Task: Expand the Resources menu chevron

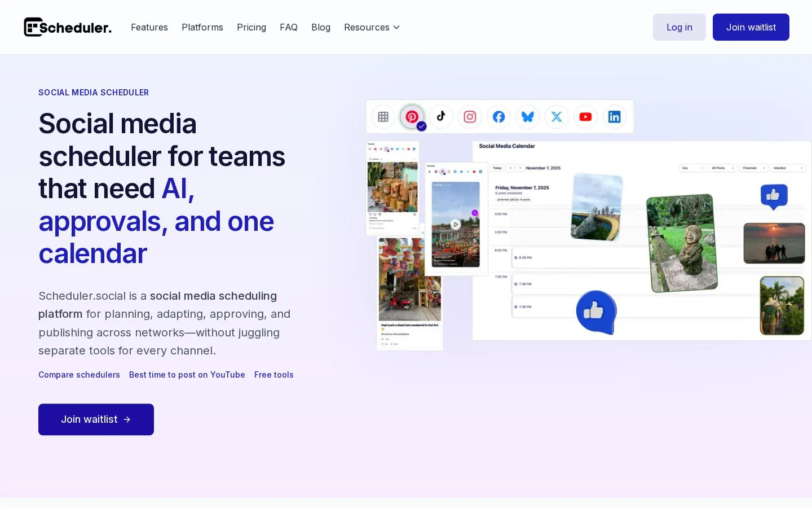Action: point(396,27)
